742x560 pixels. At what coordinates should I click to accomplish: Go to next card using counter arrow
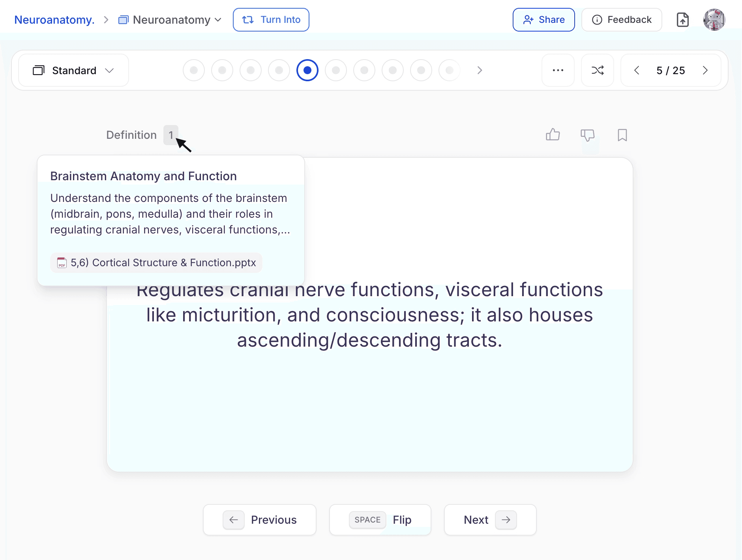[705, 70]
